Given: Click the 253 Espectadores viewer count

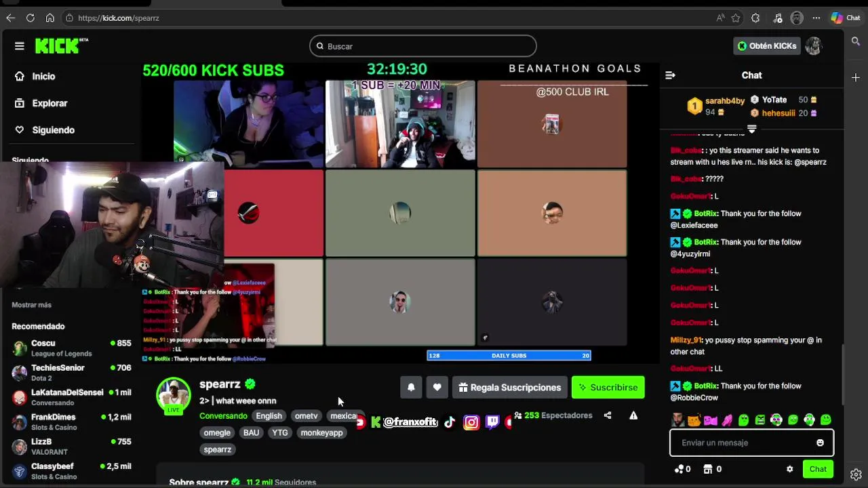Looking at the screenshot, I should click(x=553, y=415).
